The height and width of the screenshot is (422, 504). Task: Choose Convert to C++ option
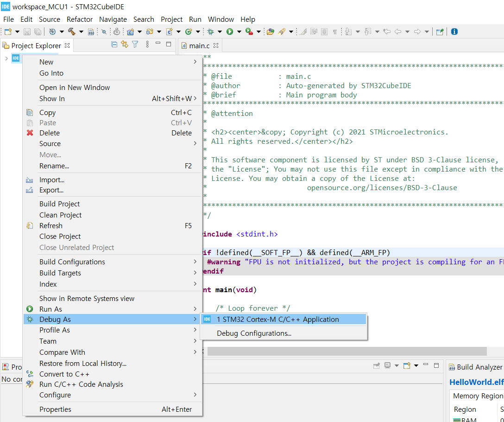coord(113,374)
